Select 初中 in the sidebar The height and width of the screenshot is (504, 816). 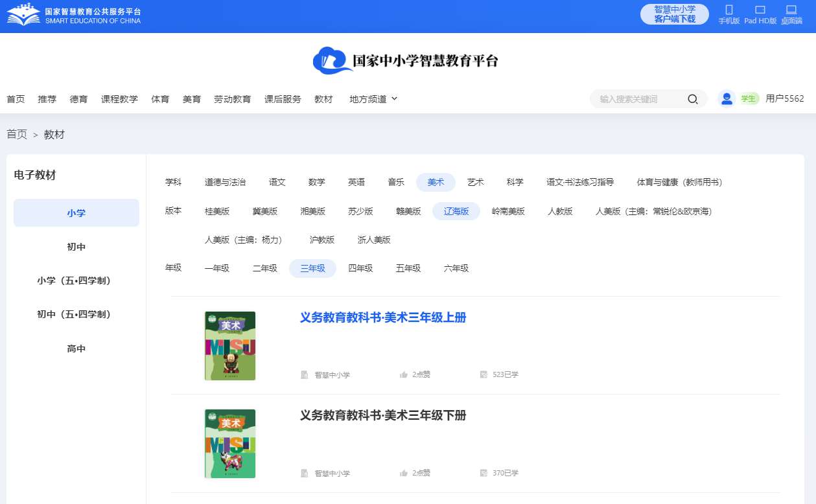pyautogui.click(x=76, y=247)
